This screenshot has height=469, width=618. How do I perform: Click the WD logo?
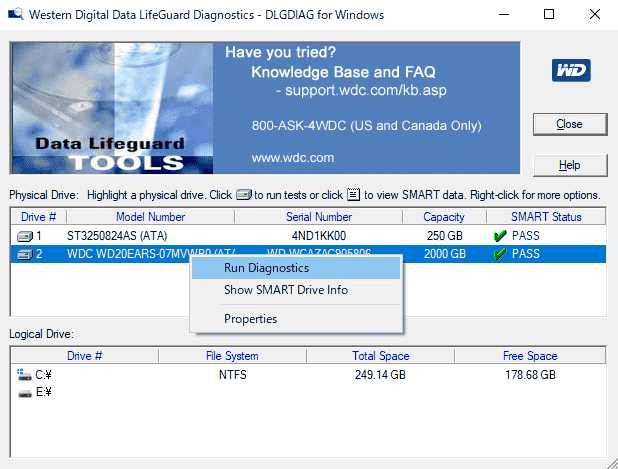[571, 70]
